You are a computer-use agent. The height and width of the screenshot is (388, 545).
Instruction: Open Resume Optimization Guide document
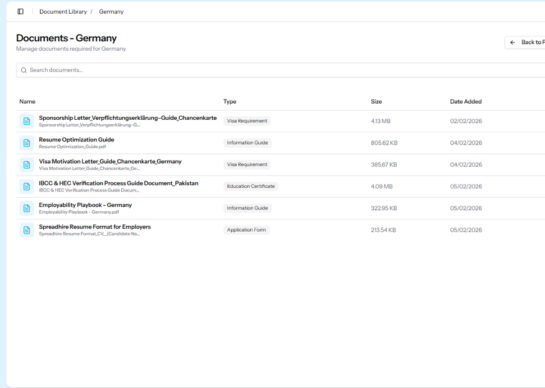pos(76,139)
